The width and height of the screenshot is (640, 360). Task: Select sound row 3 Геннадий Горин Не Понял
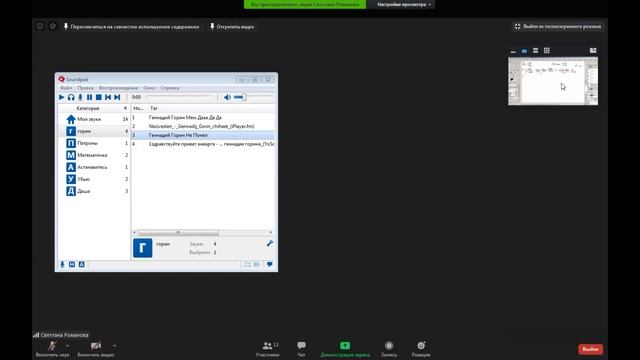click(x=203, y=135)
